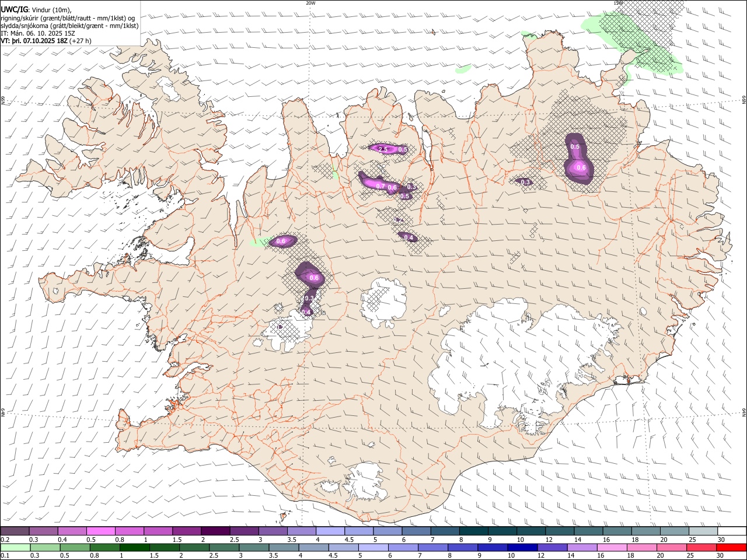Click the '3.5' label in the upper legend row
The width and height of the screenshot is (747, 560).
point(291,540)
